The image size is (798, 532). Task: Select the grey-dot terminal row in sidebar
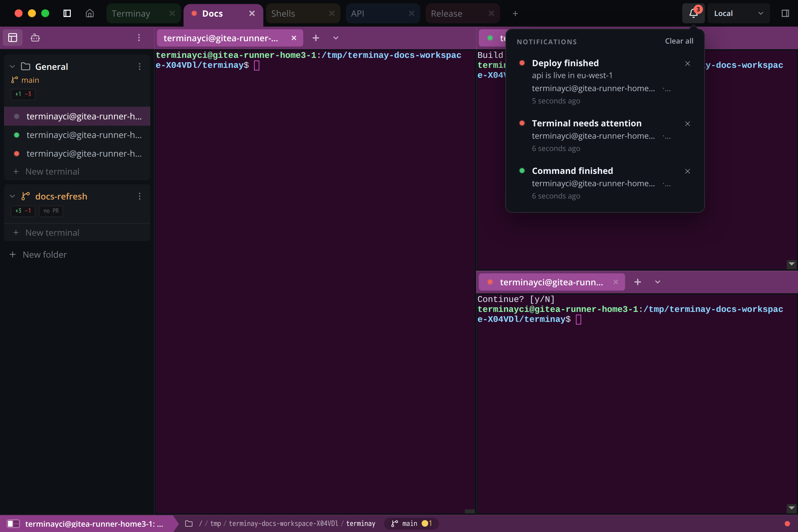click(77, 116)
